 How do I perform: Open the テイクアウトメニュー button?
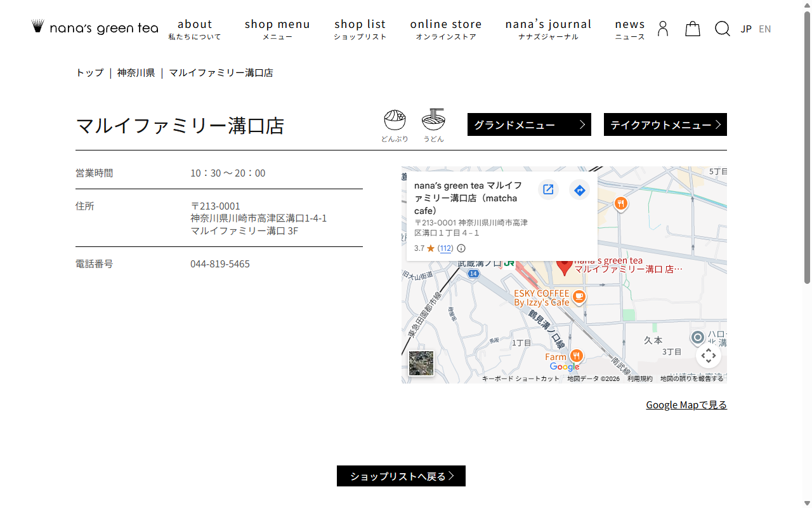click(x=665, y=124)
